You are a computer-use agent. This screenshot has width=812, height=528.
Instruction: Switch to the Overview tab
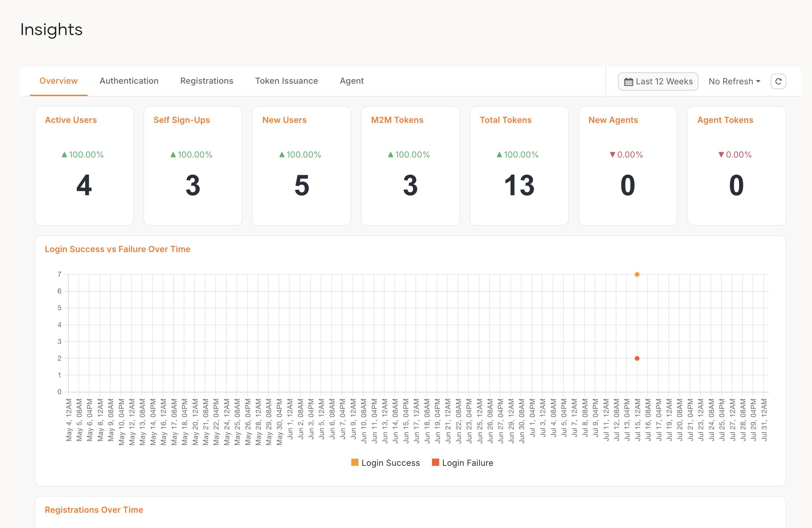59,81
